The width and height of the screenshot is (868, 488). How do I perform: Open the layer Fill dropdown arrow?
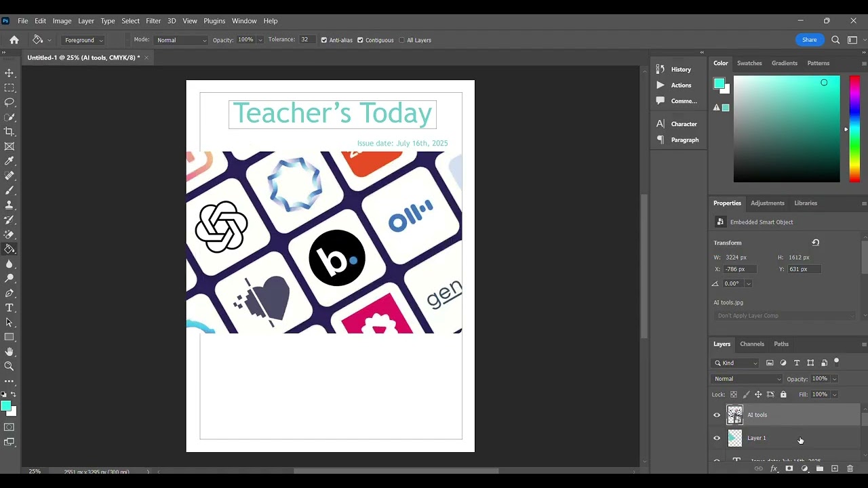834,394
